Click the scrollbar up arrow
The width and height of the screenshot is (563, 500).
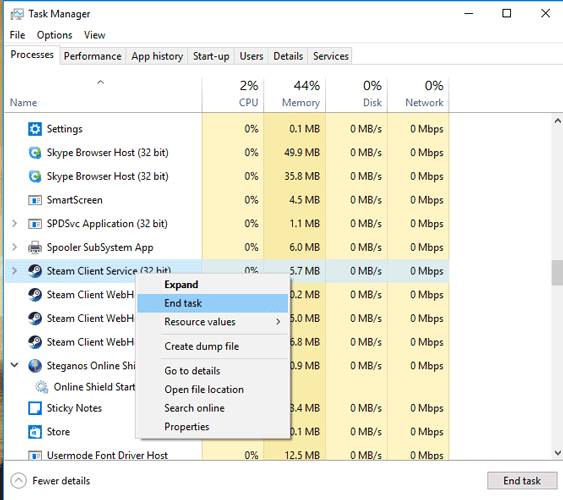click(558, 121)
